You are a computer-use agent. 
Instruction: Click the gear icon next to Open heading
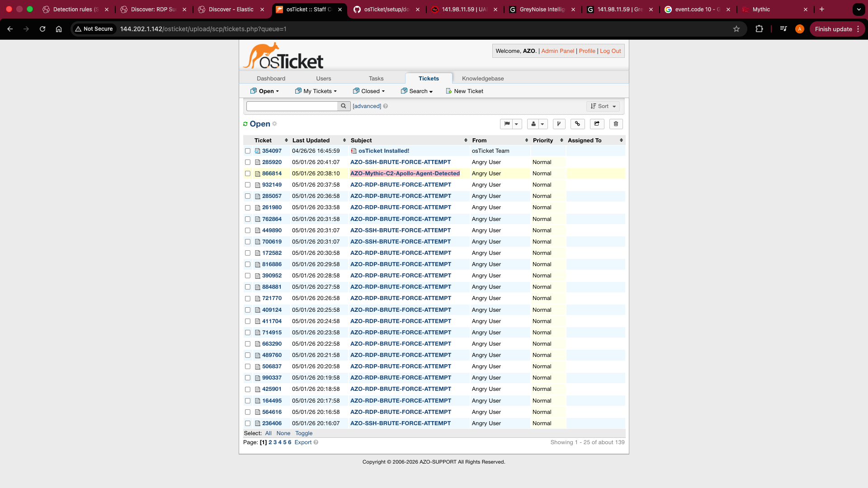click(274, 124)
